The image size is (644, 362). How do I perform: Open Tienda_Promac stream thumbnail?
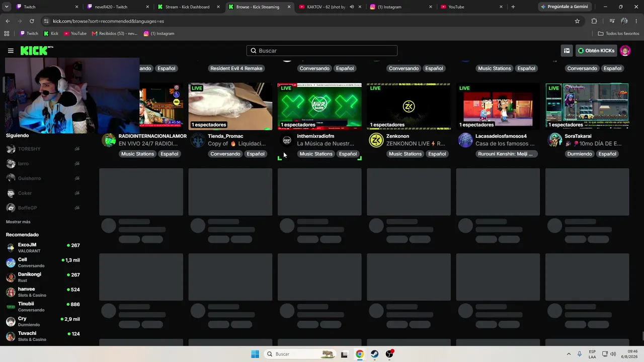coord(230,106)
